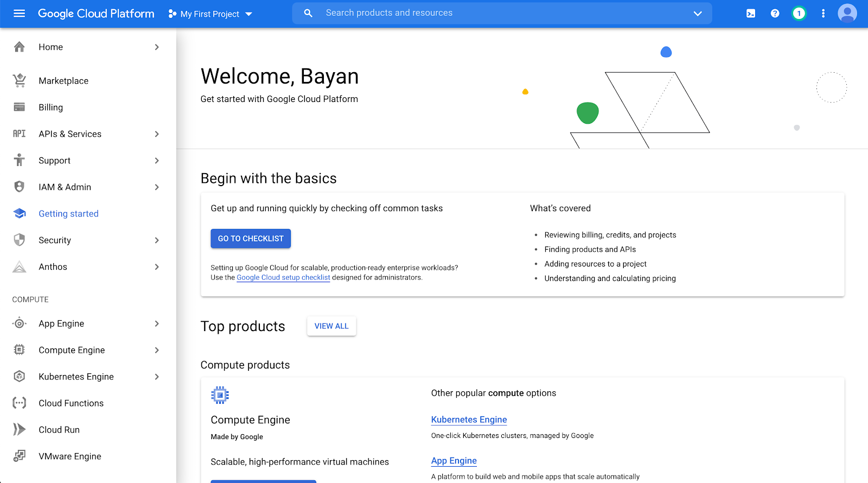Image resolution: width=868 pixels, height=483 pixels.
Task: Expand the APIs & Services submenu chevron
Action: point(157,134)
